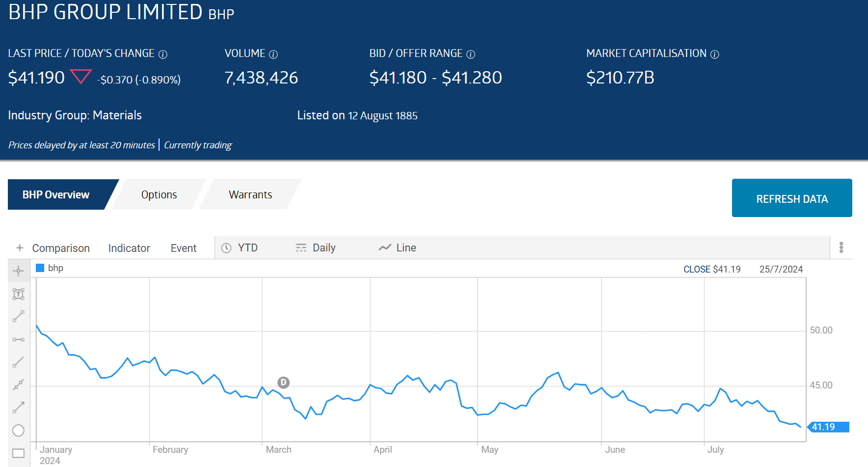Click the 25/7/2024 date readout
This screenshot has height=467, width=868.
(x=781, y=269)
